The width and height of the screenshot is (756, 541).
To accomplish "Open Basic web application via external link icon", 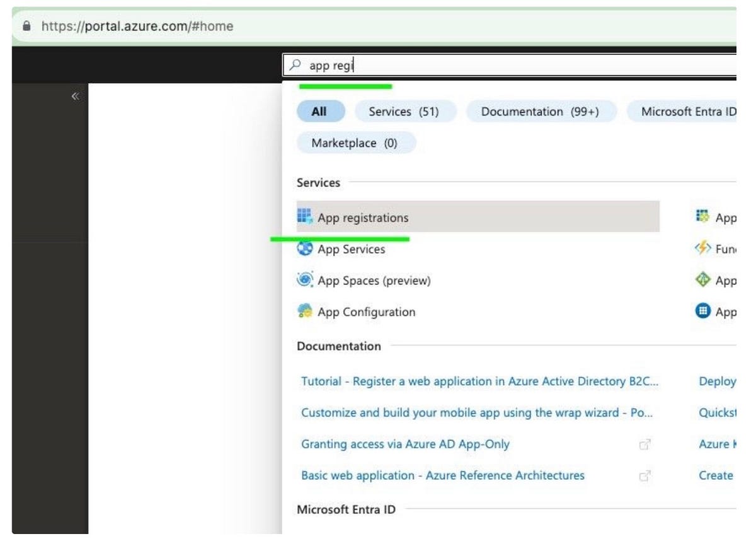I will (x=644, y=475).
